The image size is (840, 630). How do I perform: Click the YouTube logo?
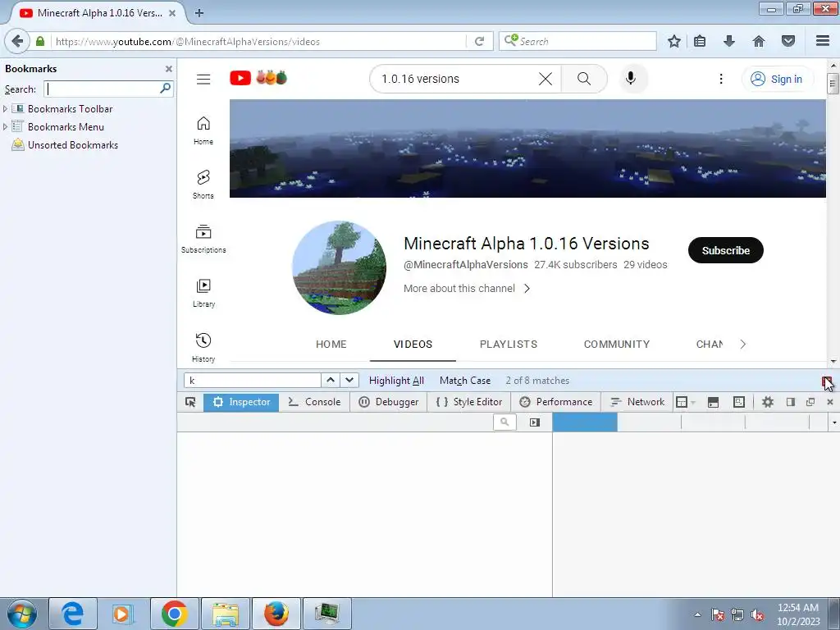tap(240, 79)
